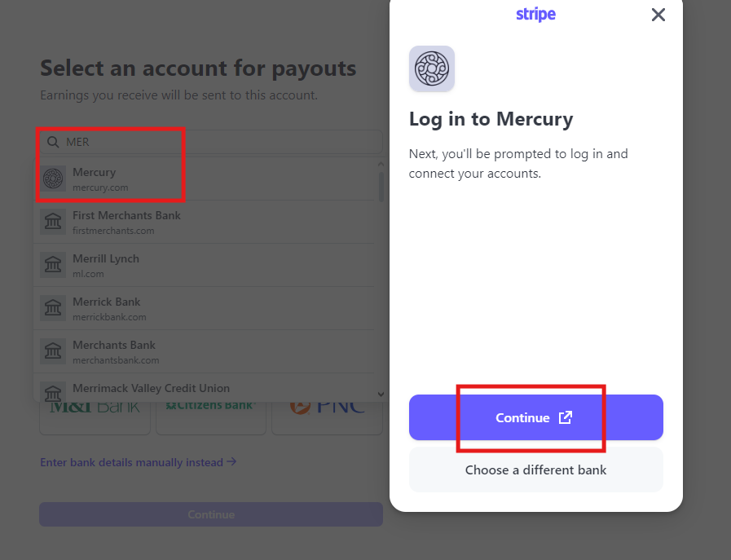
Task: Click the Mercury logo in modal
Action: 432,69
